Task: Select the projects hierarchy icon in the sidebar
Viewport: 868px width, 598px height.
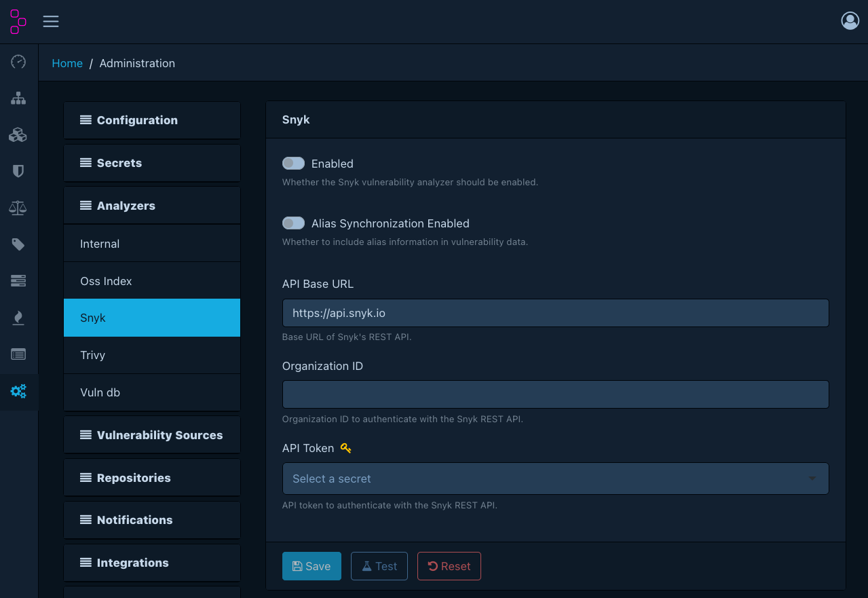Action: coord(18,98)
